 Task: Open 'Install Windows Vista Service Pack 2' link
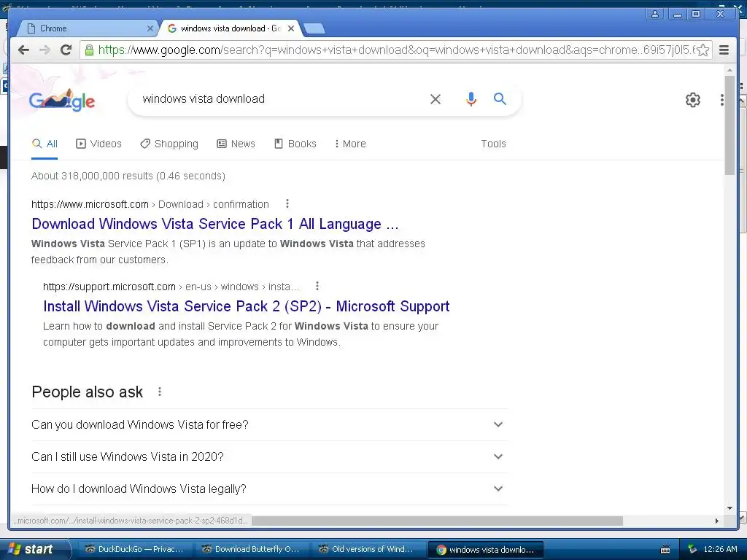pyautogui.click(x=247, y=306)
